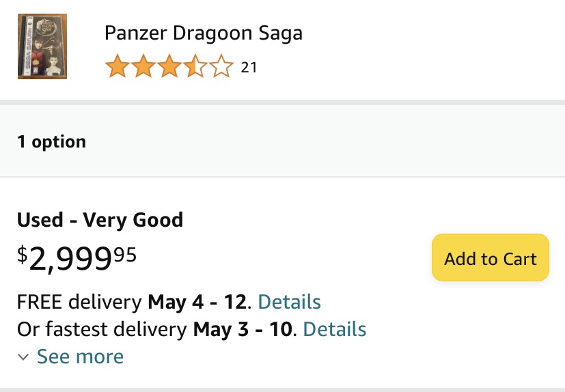Click the $2,999.95 price
The height and width of the screenshot is (392, 565).
[x=77, y=258]
